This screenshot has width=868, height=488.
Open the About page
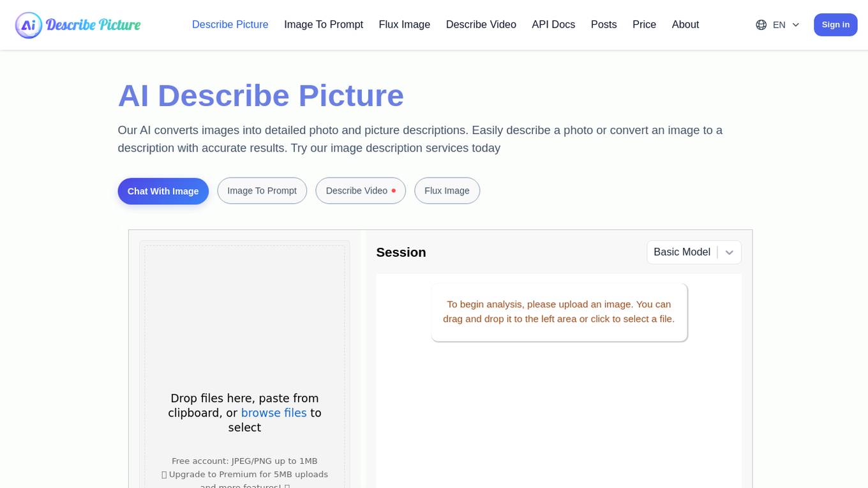pyautogui.click(x=685, y=24)
